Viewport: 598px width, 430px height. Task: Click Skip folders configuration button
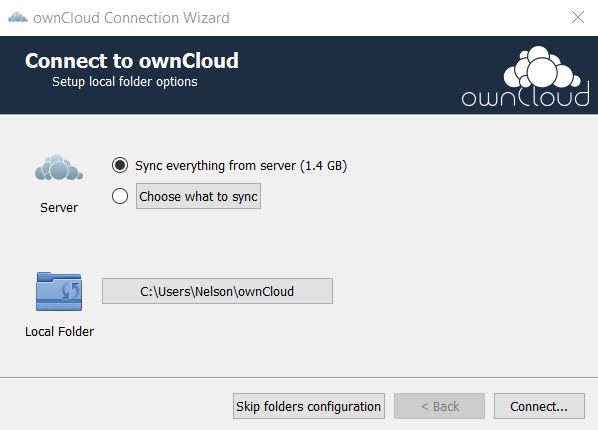pos(309,406)
